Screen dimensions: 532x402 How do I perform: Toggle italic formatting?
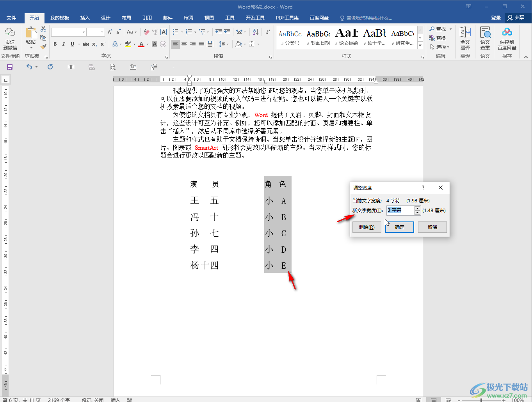coord(64,44)
